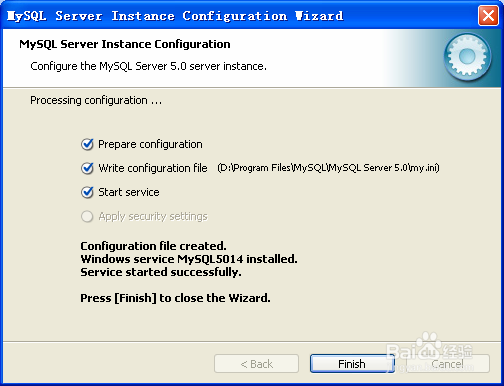Click the Cancel button

click(448, 364)
